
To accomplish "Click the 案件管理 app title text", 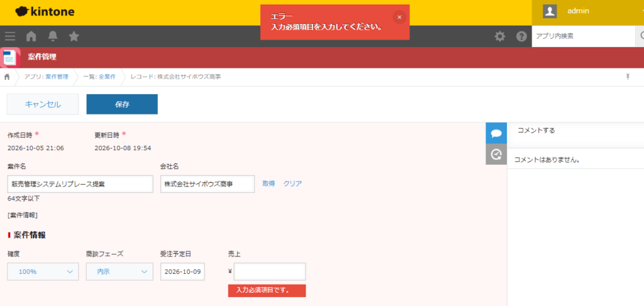I will click(42, 57).
